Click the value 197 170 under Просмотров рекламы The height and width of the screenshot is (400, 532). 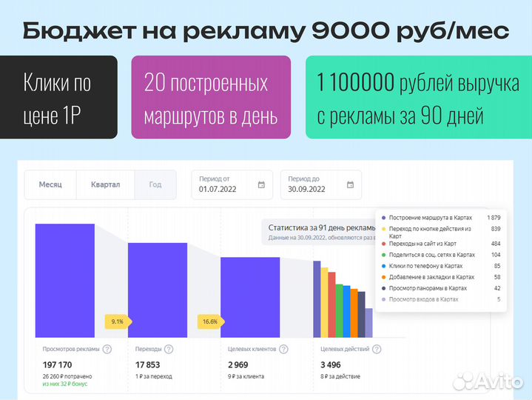pos(57,365)
